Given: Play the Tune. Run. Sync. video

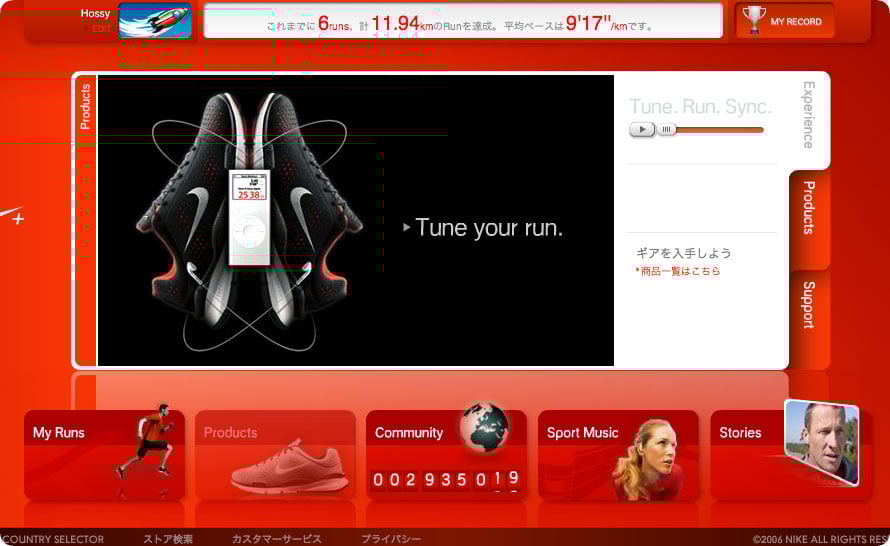Looking at the screenshot, I should (642, 129).
